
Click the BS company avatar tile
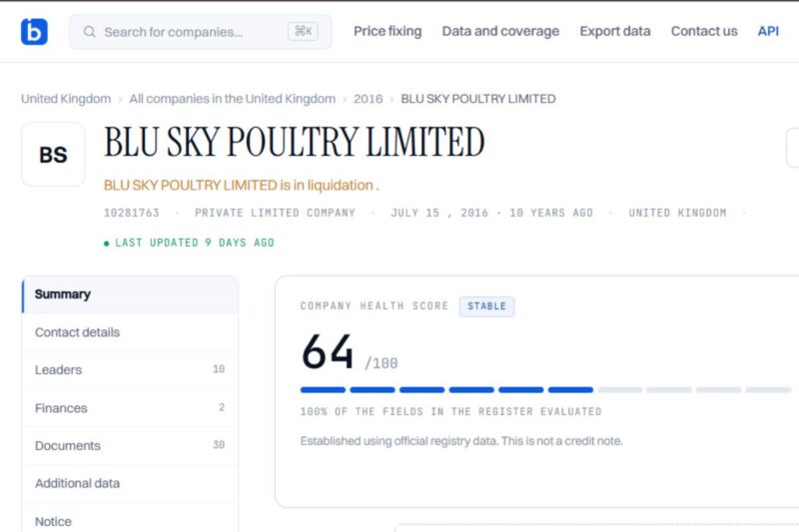point(53,155)
